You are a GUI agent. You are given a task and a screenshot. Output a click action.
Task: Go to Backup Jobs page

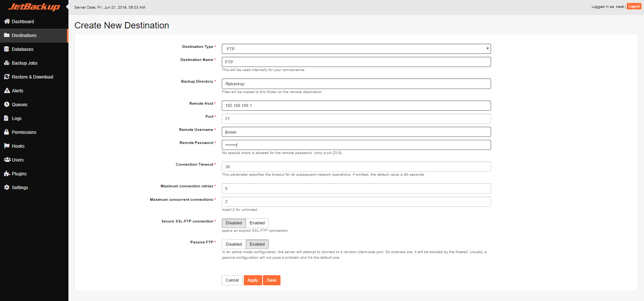(x=34, y=63)
